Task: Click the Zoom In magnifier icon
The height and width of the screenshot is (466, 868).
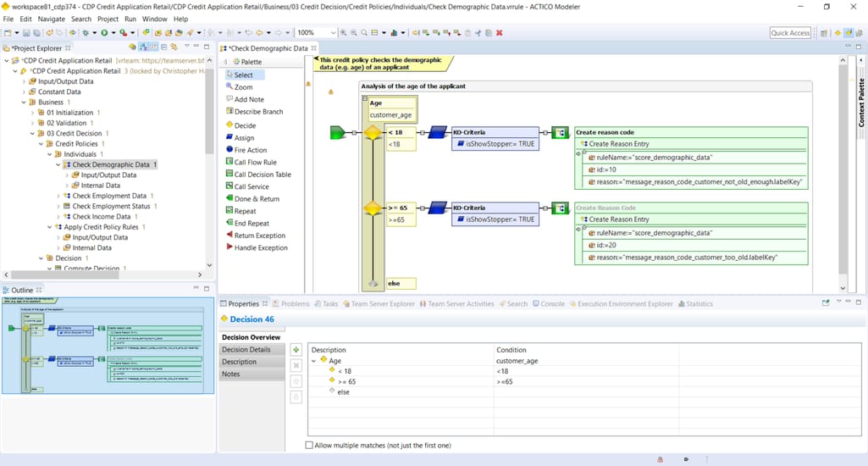Action: tap(343, 33)
